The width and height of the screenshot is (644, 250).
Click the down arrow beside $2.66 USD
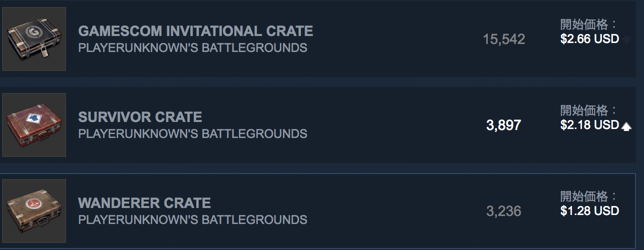626,40
